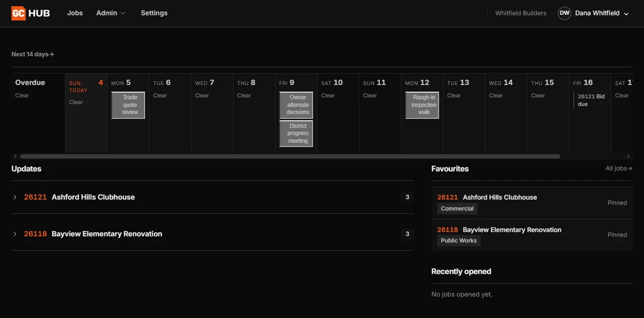Click the Pinned label for Bayview Elementary Renovation

(617, 235)
